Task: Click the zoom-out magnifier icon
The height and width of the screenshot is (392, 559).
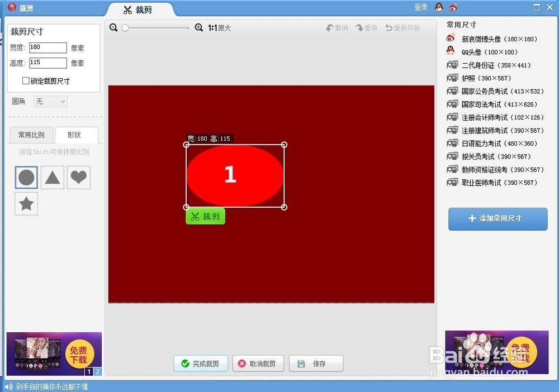Action: 113,27
